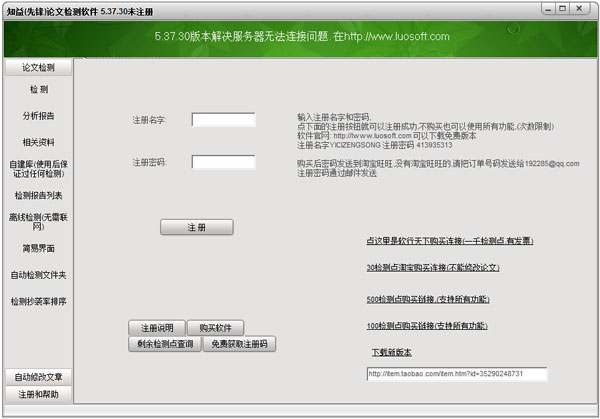The image size is (600, 419).
Task: Click the 软件官网 luosoft.com text line
Action: click(386, 135)
